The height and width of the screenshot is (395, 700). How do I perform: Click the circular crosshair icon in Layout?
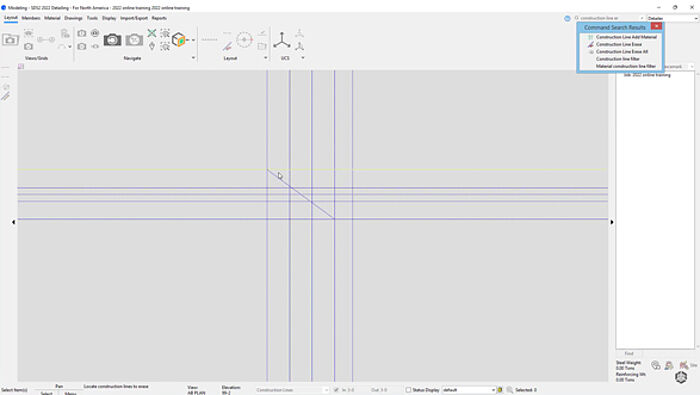(x=244, y=40)
